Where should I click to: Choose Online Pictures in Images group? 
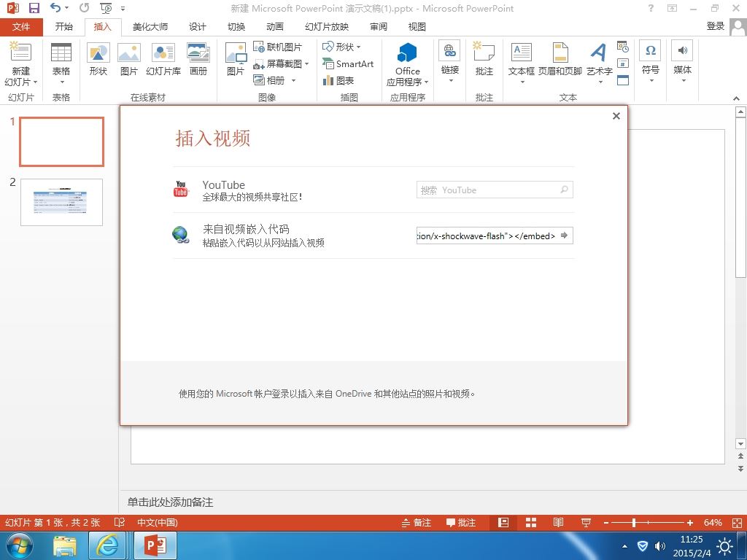(x=278, y=47)
